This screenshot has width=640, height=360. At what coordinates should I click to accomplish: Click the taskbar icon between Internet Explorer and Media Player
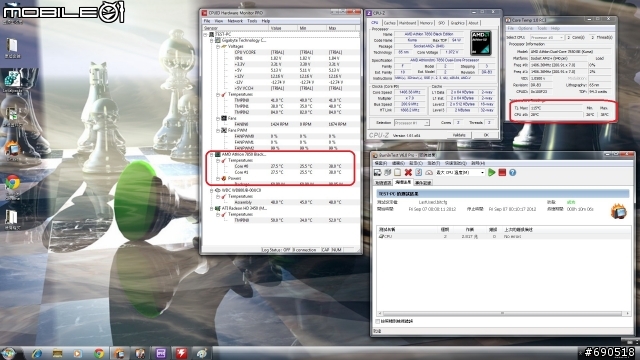coord(57,353)
